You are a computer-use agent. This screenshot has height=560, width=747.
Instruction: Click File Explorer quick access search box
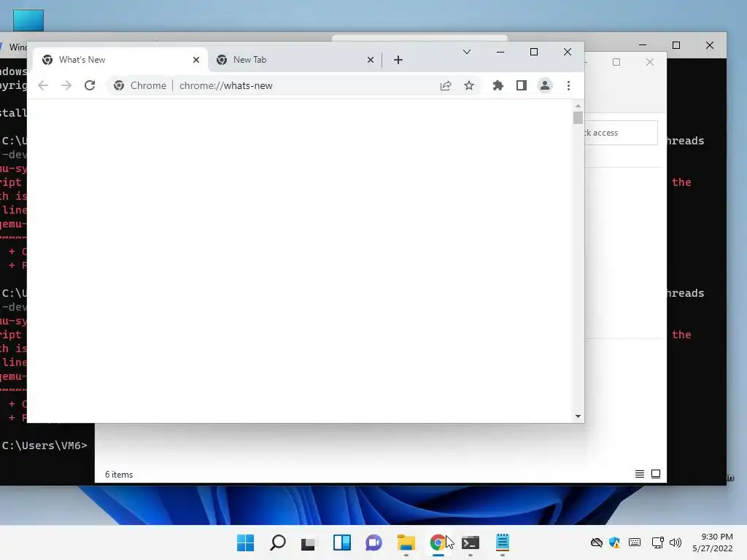[x=621, y=133]
